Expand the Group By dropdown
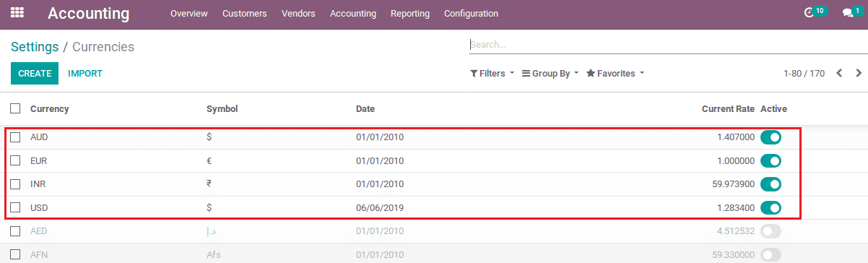 [x=550, y=73]
